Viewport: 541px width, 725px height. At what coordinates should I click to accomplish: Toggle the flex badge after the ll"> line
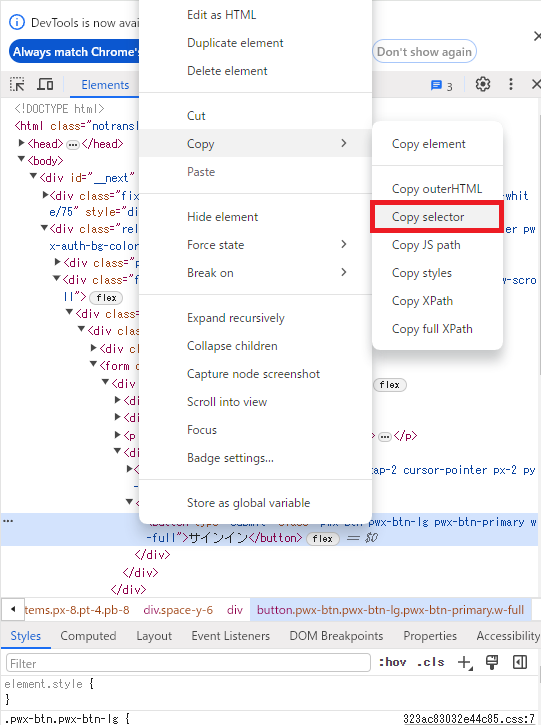106,298
